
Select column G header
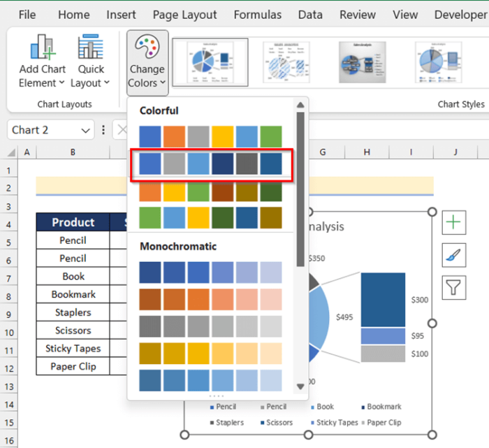tap(323, 152)
